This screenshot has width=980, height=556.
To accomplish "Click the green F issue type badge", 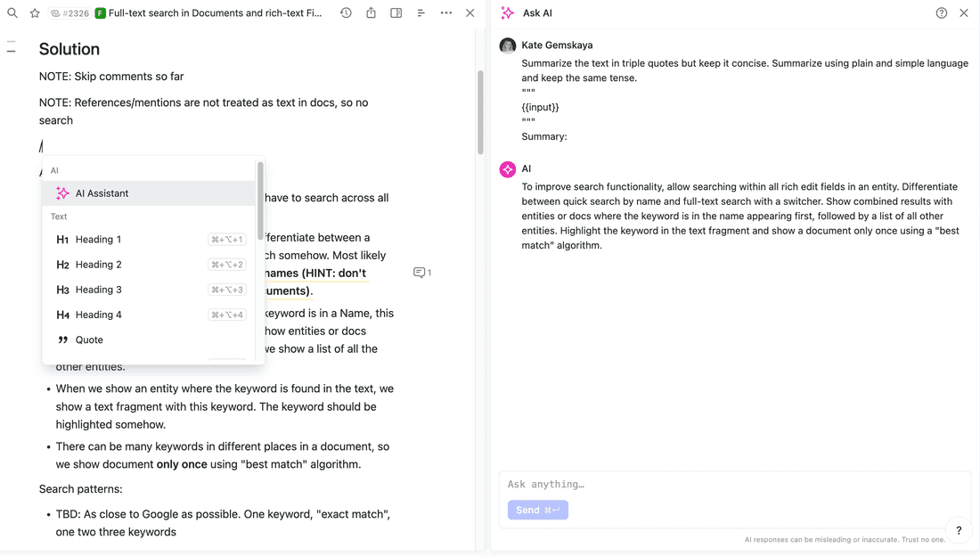I will pos(101,12).
